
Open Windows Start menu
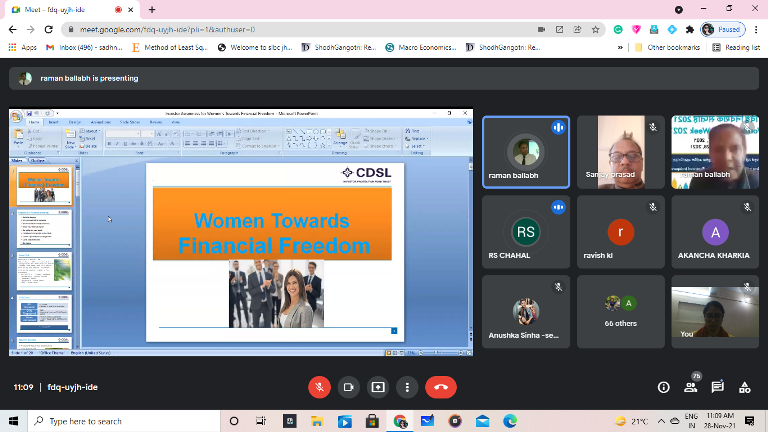(x=13, y=421)
